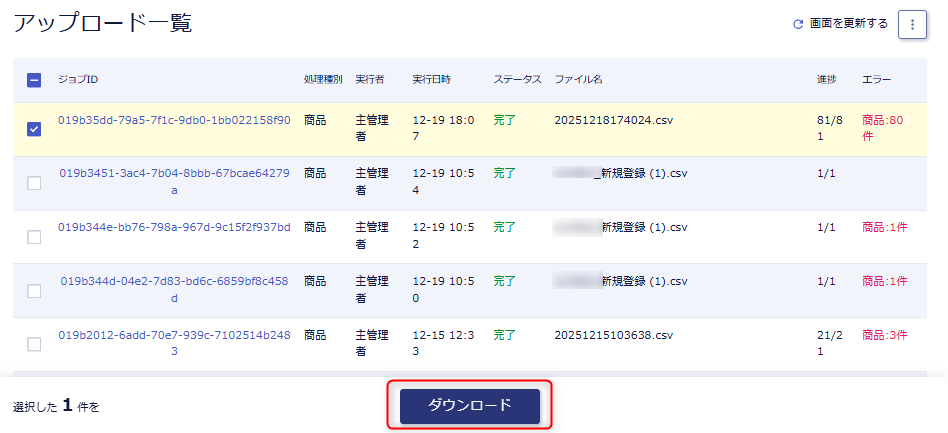948x433 pixels.
Task: Enable the checkbox for job 019b2012
Action: [x=34, y=344]
